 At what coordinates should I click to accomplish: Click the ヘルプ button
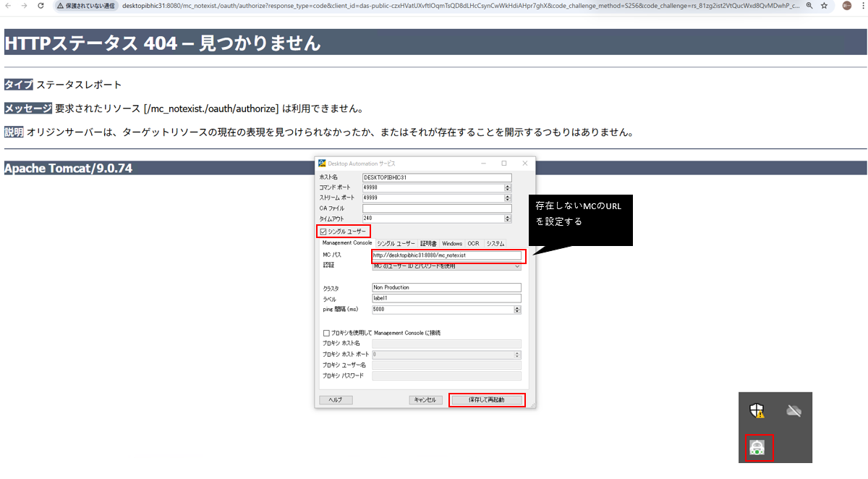336,400
